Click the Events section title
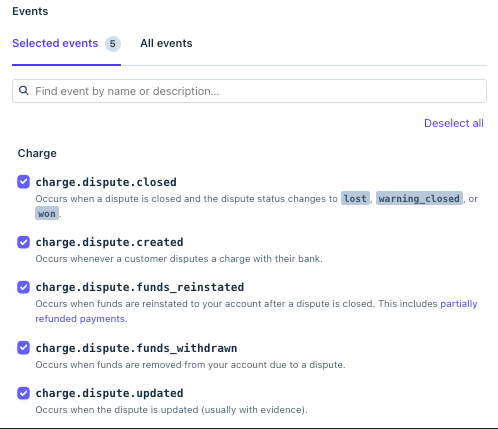Image resolution: width=498 pixels, height=429 pixels. tap(30, 11)
